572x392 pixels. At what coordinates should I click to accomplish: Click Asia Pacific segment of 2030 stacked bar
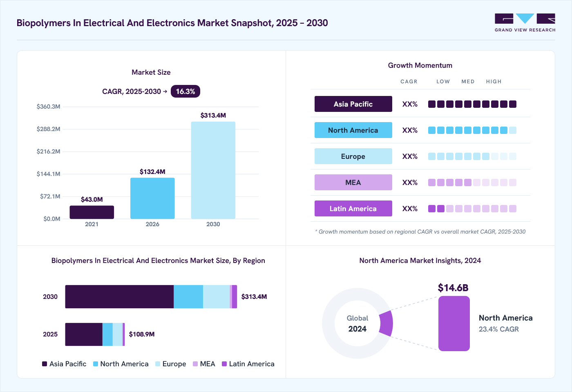tap(119, 297)
